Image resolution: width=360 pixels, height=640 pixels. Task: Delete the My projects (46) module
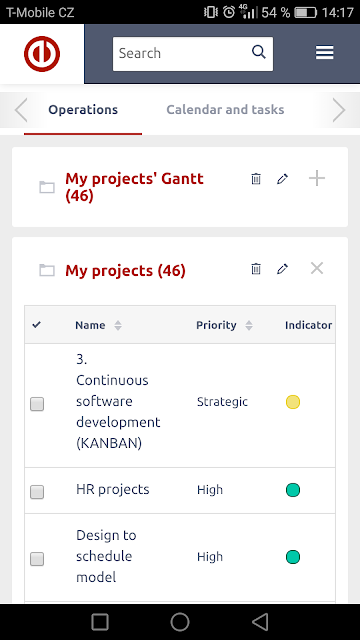[256, 269]
